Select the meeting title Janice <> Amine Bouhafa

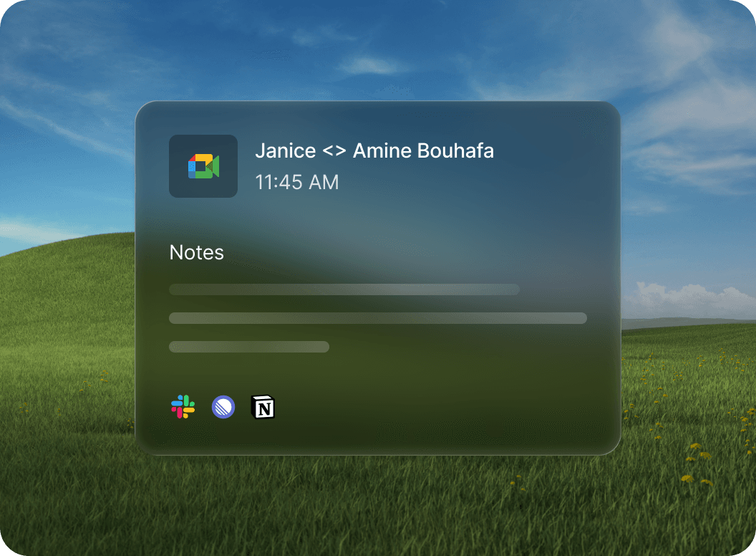coord(374,151)
